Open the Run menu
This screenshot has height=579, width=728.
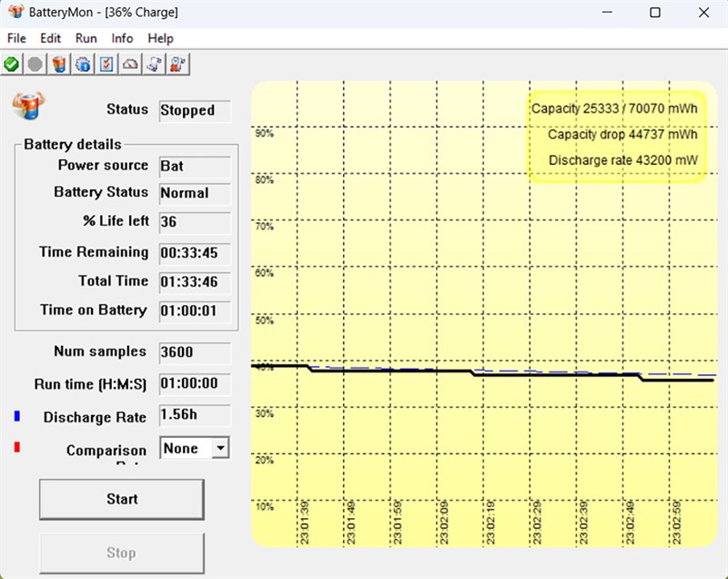pyautogui.click(x=86, y=38)
